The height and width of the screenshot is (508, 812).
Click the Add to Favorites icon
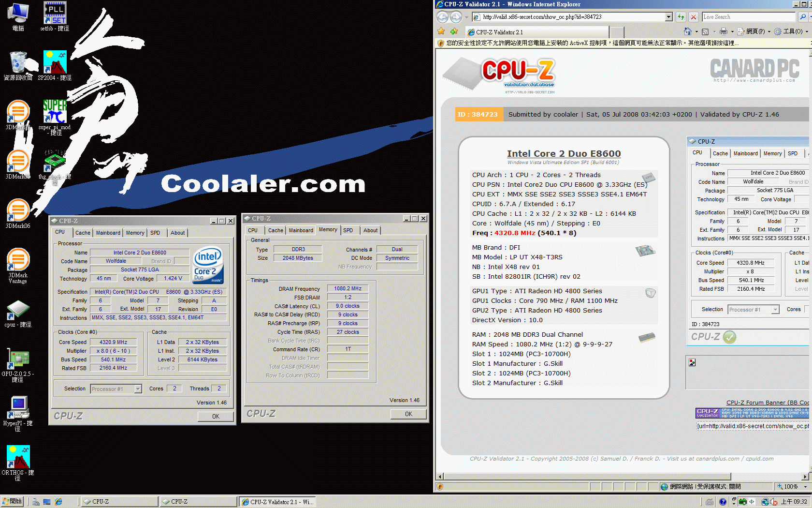coord(454,31)
